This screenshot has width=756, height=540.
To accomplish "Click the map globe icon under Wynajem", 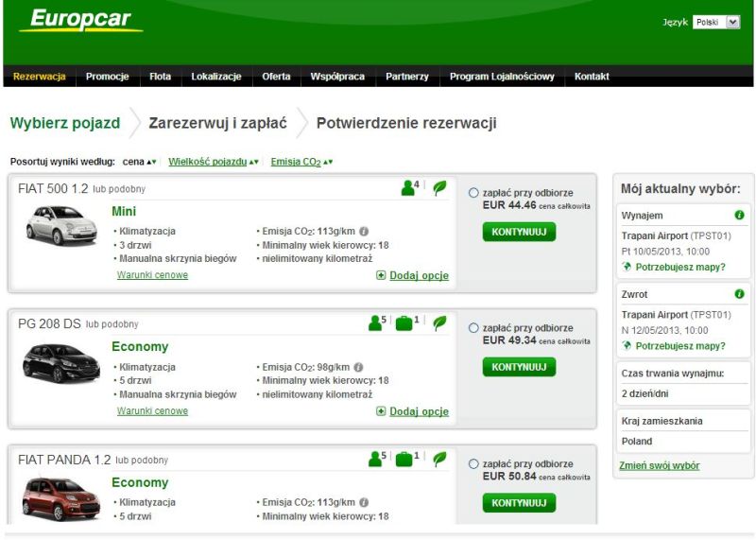I will click(x=627, y=267).
